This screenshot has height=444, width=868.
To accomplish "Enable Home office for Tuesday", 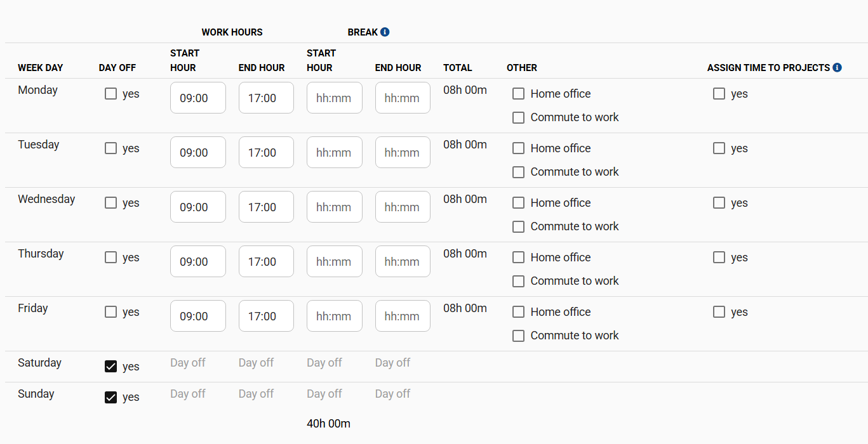I will tap(519, 148).
